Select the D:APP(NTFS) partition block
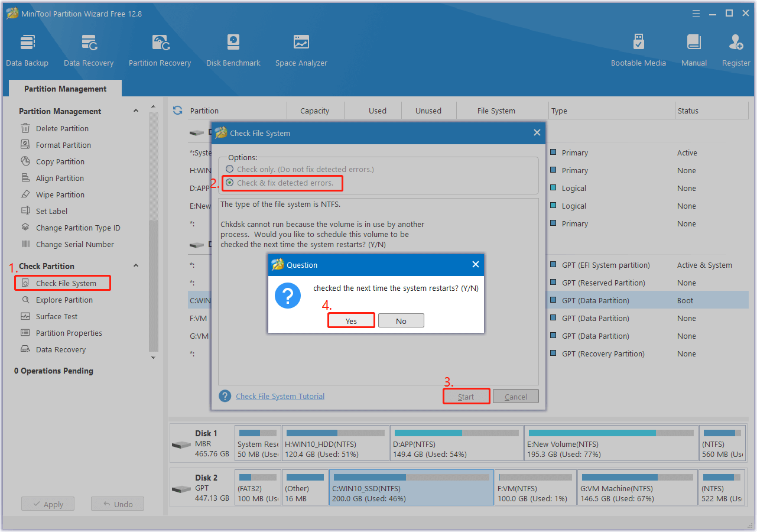The width and height of the screenshot is (757, 532). click(456, 443)
